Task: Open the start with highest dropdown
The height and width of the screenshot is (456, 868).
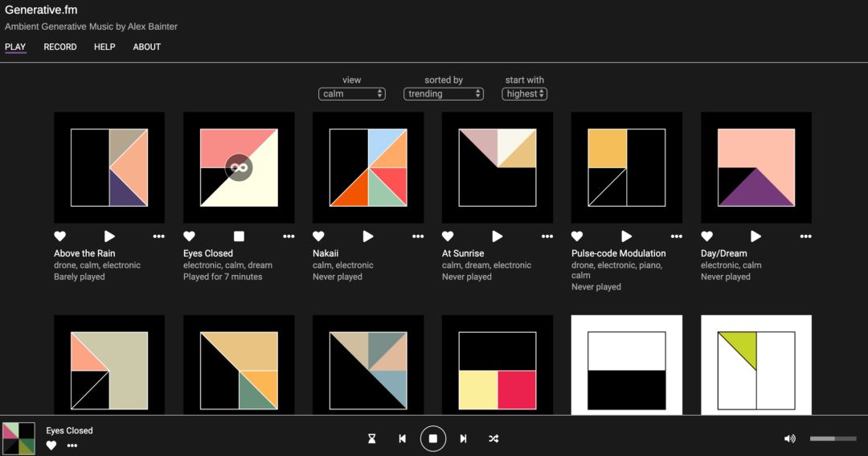Action: (525, 94)
